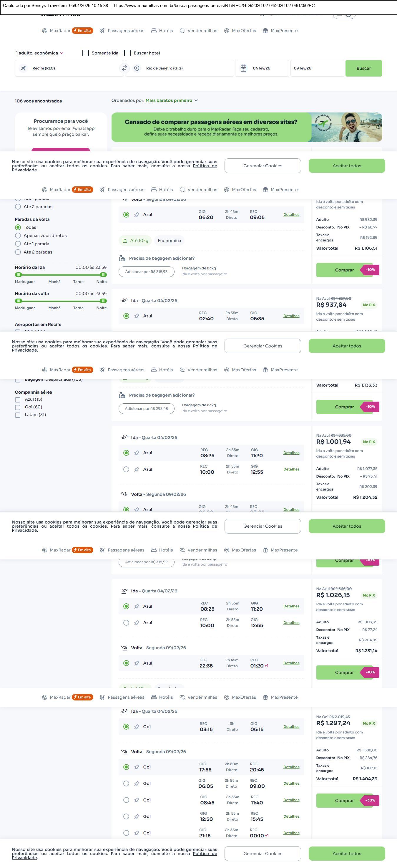Expand the 'Mais baratos primeiro' sort dropdown

[x=172, y=100]
